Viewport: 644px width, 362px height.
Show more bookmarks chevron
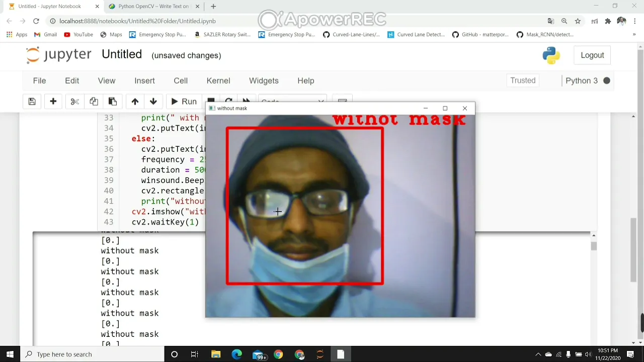coord(634,35)
